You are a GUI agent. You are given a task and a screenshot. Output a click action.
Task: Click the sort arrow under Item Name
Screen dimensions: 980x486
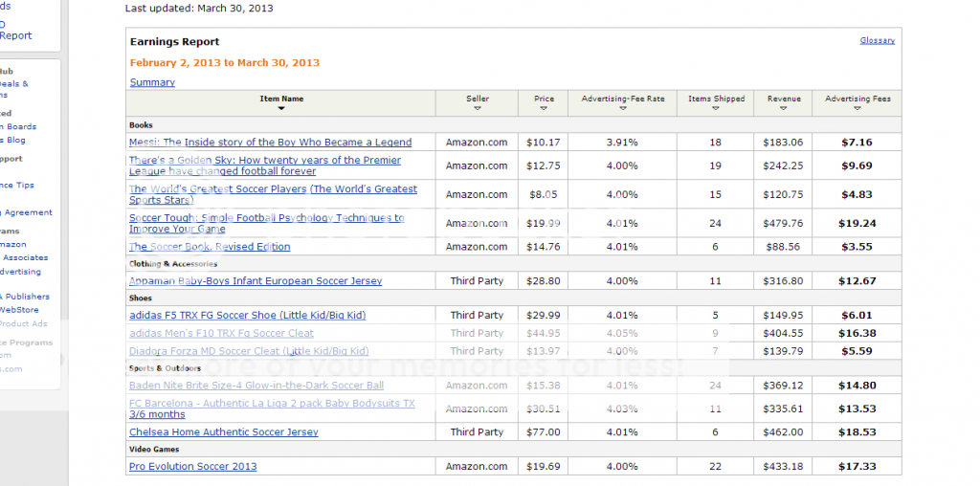(x=281, y=109)
